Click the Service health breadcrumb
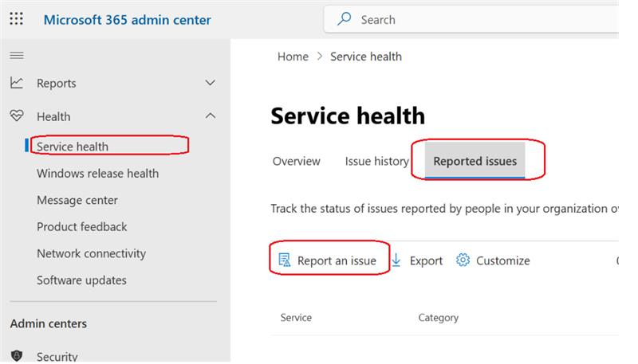The image size is (638, 364). pyautogui.click(x=366, y=57)
